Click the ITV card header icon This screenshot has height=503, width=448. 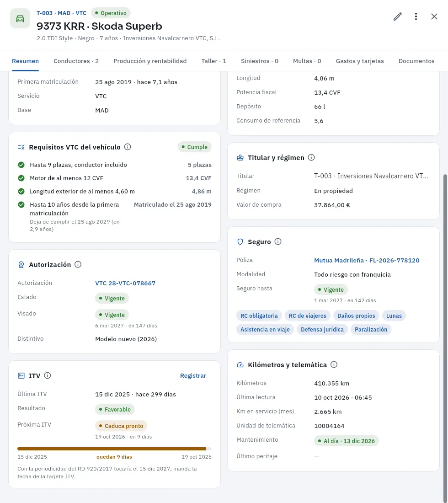pos(21,375)
